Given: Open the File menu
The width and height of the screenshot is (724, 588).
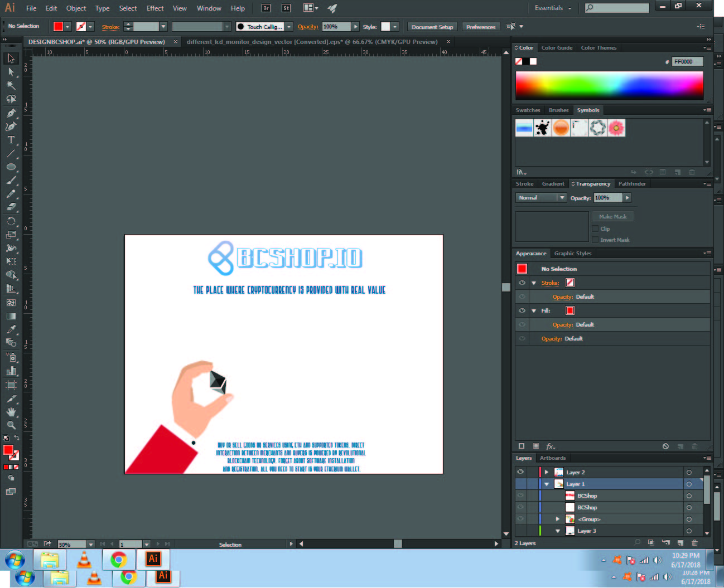Looking at the screenshot, I should click(31, 8).
